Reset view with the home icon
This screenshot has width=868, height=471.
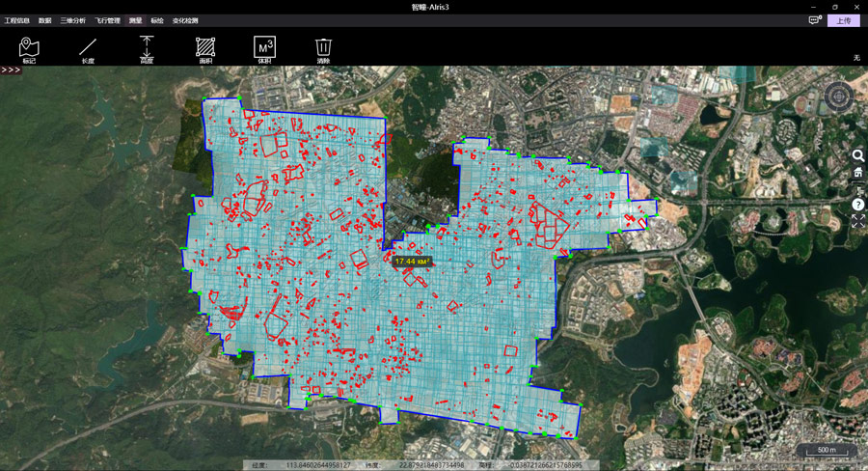click(857, 172)
